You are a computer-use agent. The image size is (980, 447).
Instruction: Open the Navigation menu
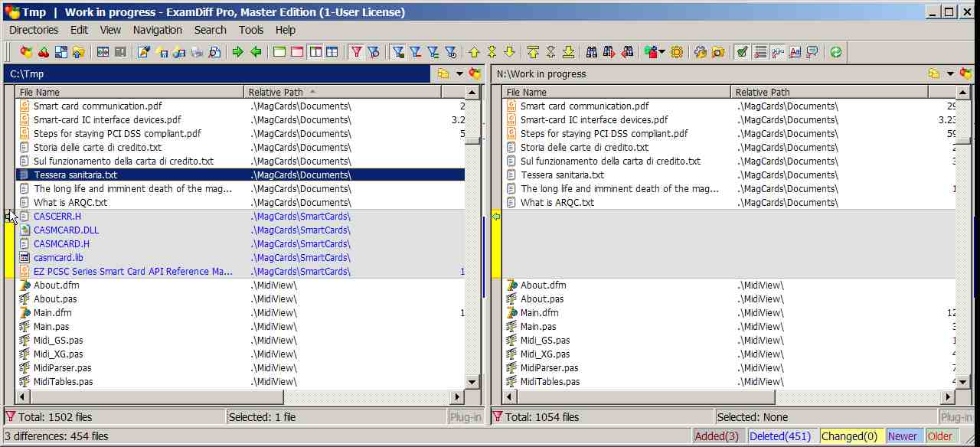point(158,30)
